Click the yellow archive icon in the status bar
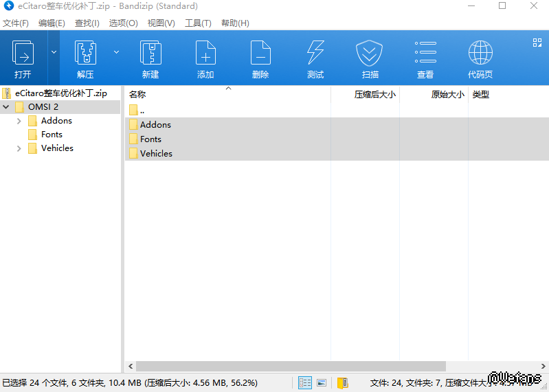The image size is (549, 392). point(343,382)
